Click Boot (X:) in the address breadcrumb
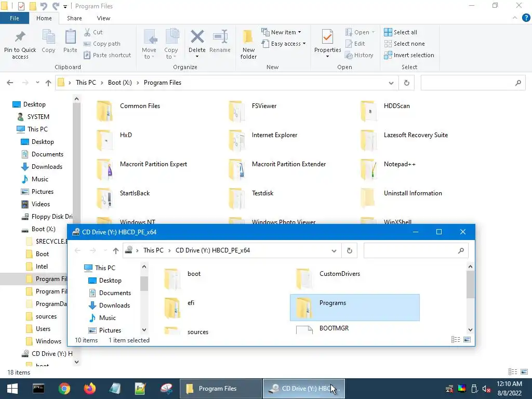The height and width of the screenshot is (399, 532). [120, 83]
